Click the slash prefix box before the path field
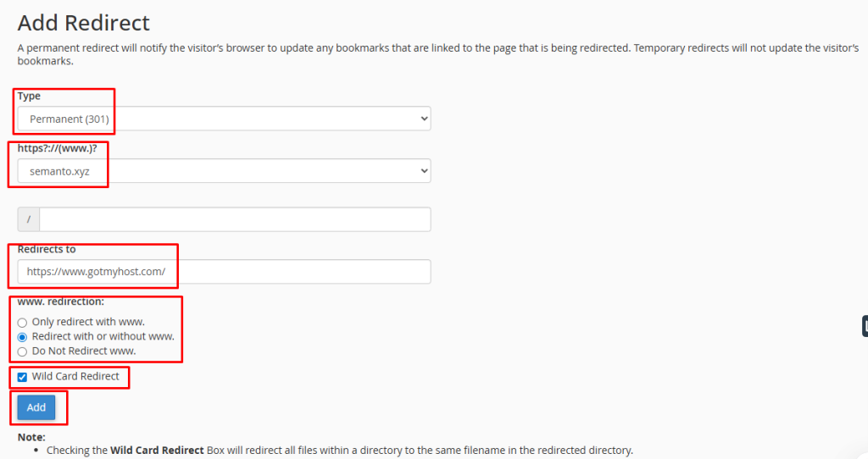The width and height of the screenshot is (868, 459). click(x=29, y=219)
